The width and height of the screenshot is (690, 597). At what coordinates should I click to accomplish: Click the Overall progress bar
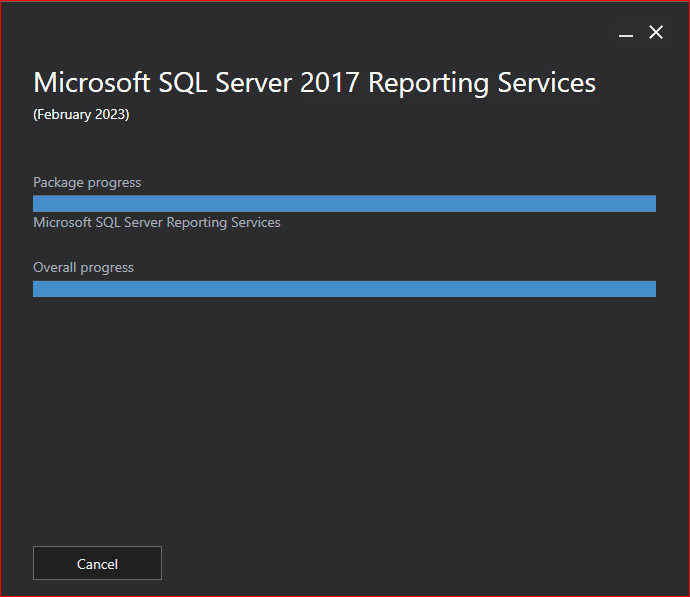coord(344,289)
